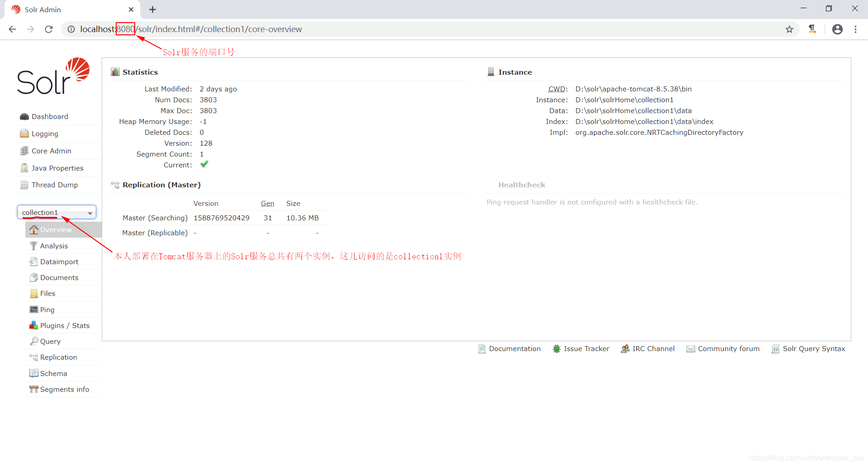Bookmark this page with star icon
Viewport: 868px width, 466px height.
pos(789,29)
